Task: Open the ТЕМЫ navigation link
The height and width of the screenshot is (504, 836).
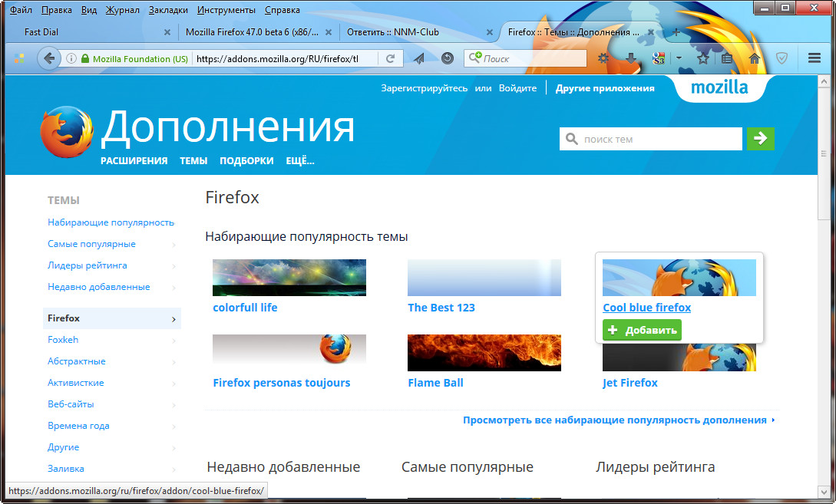Action: tap(193, 160)
